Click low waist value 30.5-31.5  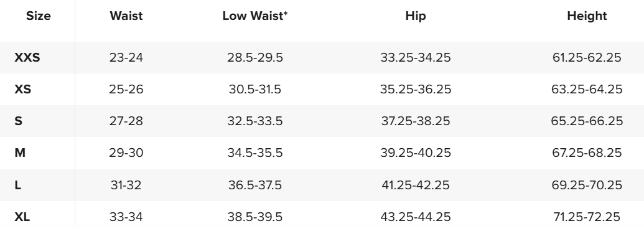255,89
